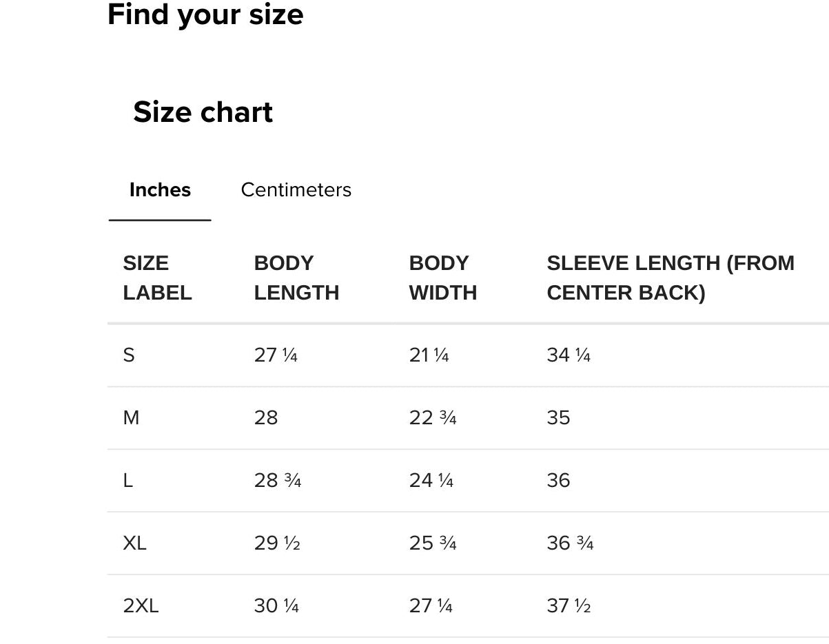Image resolution: width=829 pixels, height=644 pixels.
Task: Click the SLEEVE LENGTH column header
Action: [x=670, y=278]
